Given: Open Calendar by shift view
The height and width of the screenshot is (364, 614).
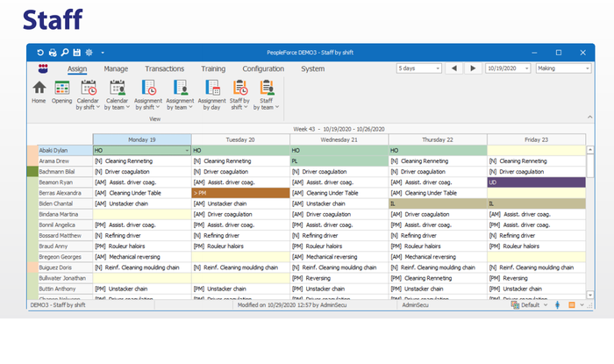Looking at the screenshot, I should [88, 95].
